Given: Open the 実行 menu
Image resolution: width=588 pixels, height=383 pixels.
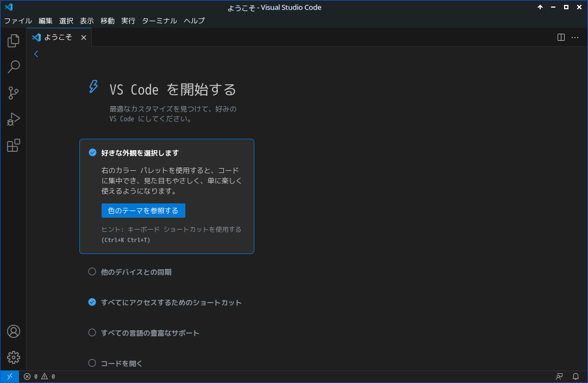Looking at the screenshot, I should pos(128,21).
